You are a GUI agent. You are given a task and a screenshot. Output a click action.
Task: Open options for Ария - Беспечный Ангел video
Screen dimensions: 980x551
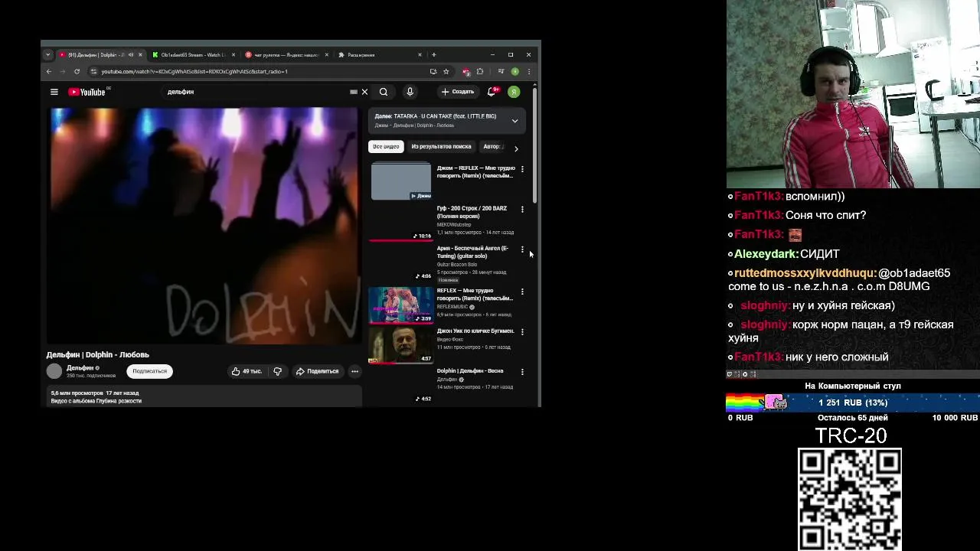(x=522, y=249)
